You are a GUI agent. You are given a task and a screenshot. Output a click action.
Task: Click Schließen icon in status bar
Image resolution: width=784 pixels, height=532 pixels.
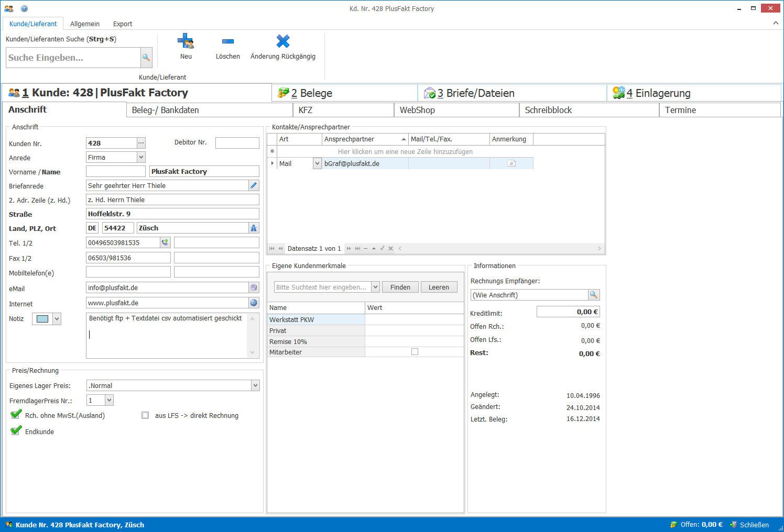(733, 524)
